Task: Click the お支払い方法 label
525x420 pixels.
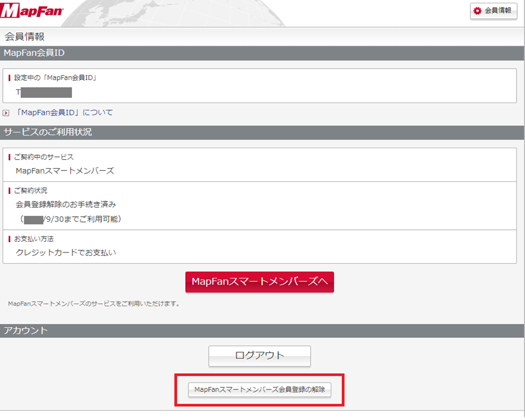Action: (34, 239)
